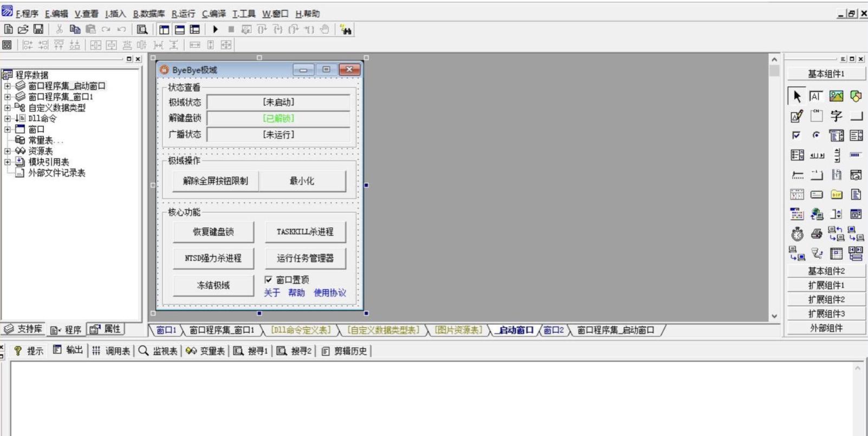868x436 pixels.
Task: Click the Open folder toolbar icon
Action: click(23, 29)
